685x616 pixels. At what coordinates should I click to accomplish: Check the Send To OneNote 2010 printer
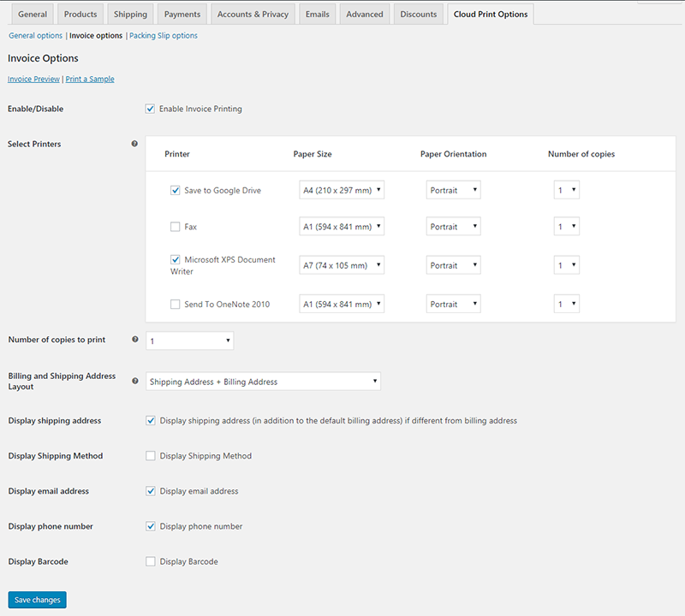click(x=176, y=305)
